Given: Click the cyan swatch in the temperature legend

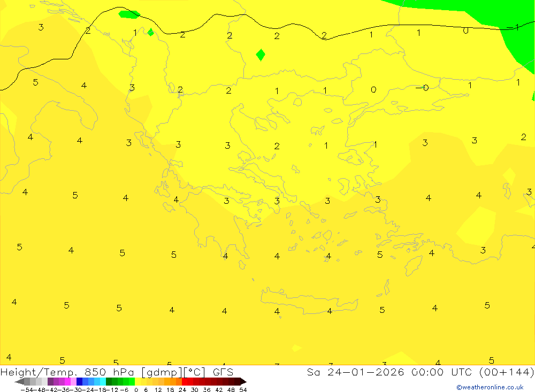Looking at the screenshot, I should click(103, 381).
